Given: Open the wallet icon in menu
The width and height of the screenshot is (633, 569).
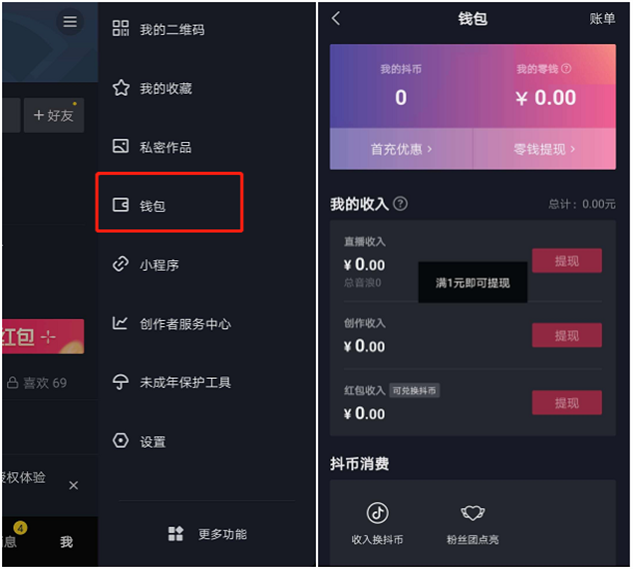Looking at the screenshot, I should [120, 205].
